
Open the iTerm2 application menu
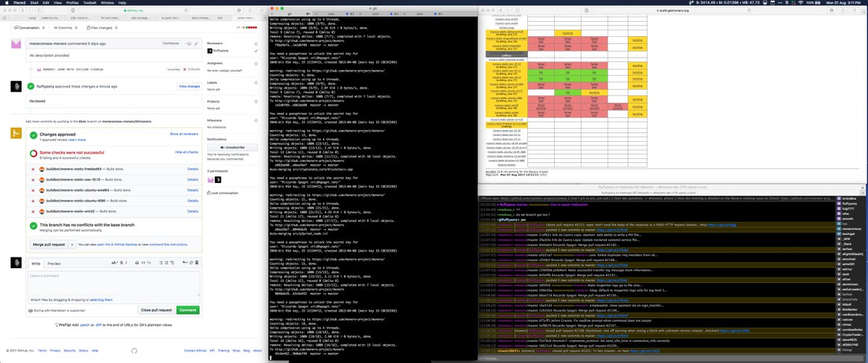click(20, 3)
